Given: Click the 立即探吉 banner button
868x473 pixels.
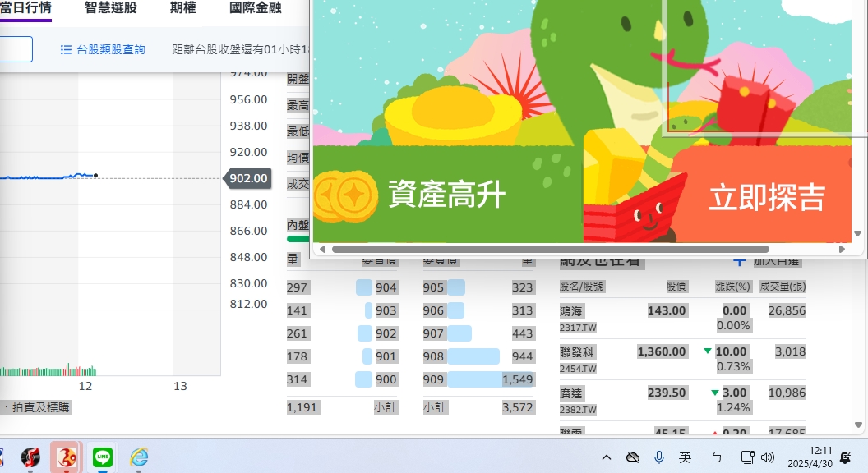Looking at the screenshot, I should [766, 197].
